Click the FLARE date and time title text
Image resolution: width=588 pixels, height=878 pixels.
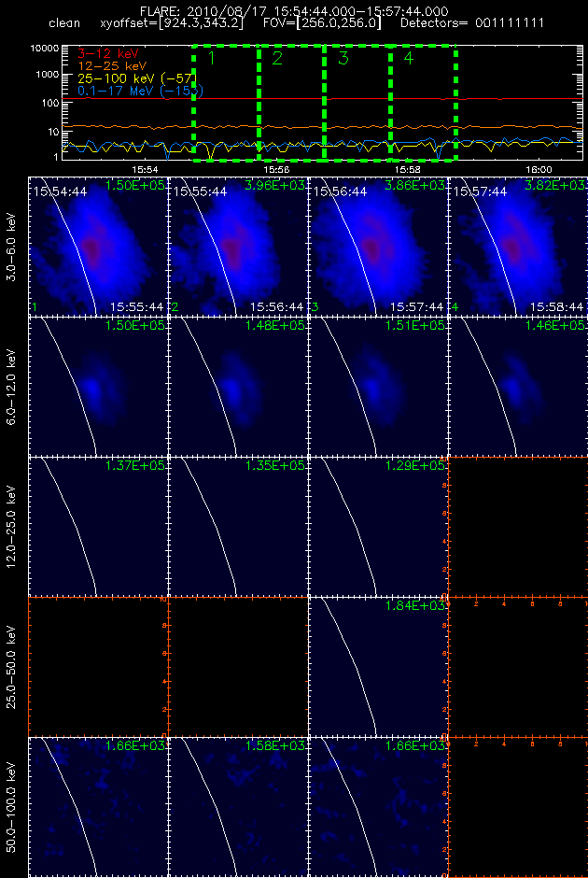click(x=293, y=10)
